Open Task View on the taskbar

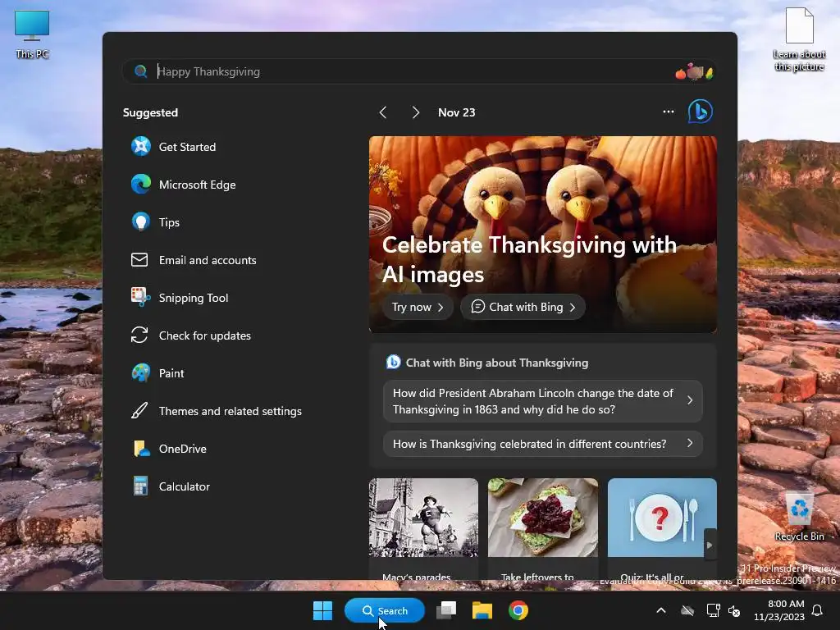[446, 610]
